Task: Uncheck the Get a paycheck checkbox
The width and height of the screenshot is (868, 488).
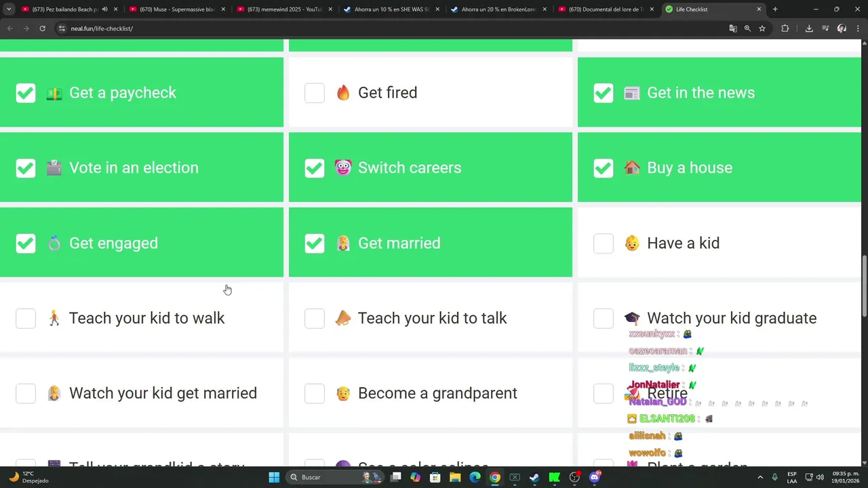Action: tap(26, 93)
